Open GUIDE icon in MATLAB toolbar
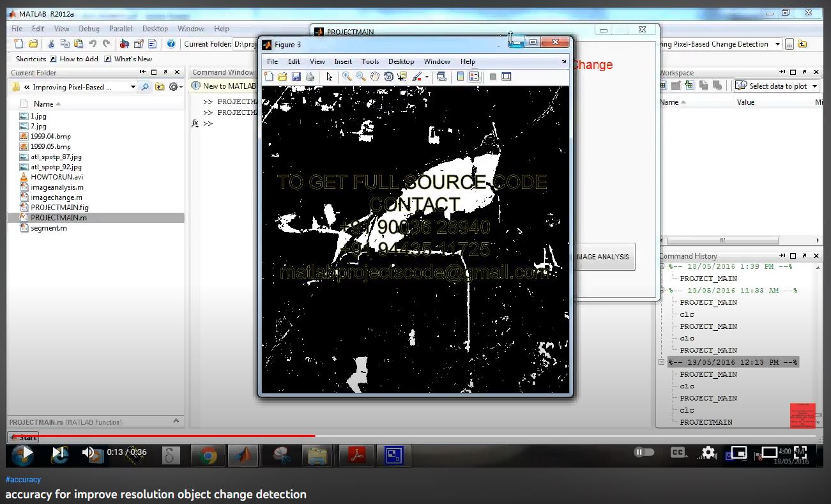The height and width of the screenshot is (504, 831). click(138, 44)
